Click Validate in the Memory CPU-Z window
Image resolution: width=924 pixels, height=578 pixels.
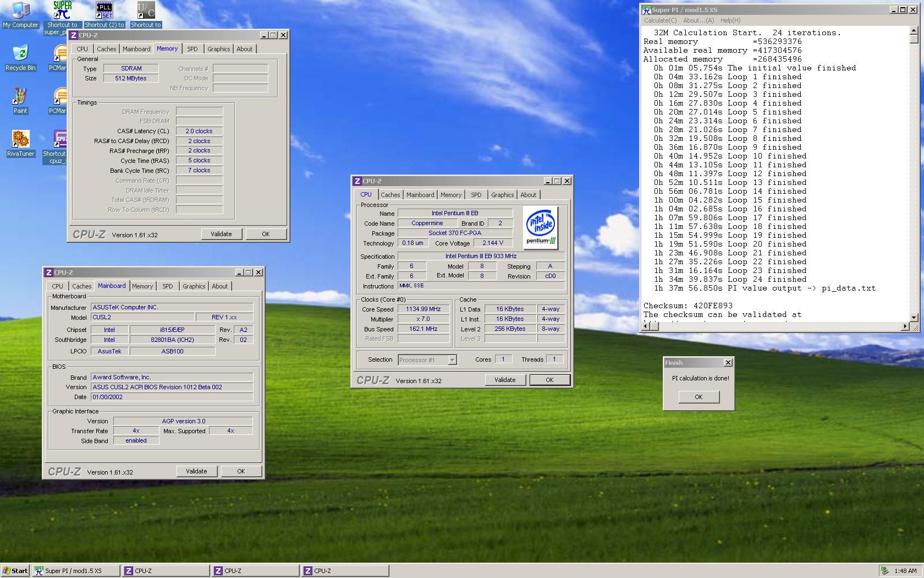pyautogui.click(x=221, y=234)
